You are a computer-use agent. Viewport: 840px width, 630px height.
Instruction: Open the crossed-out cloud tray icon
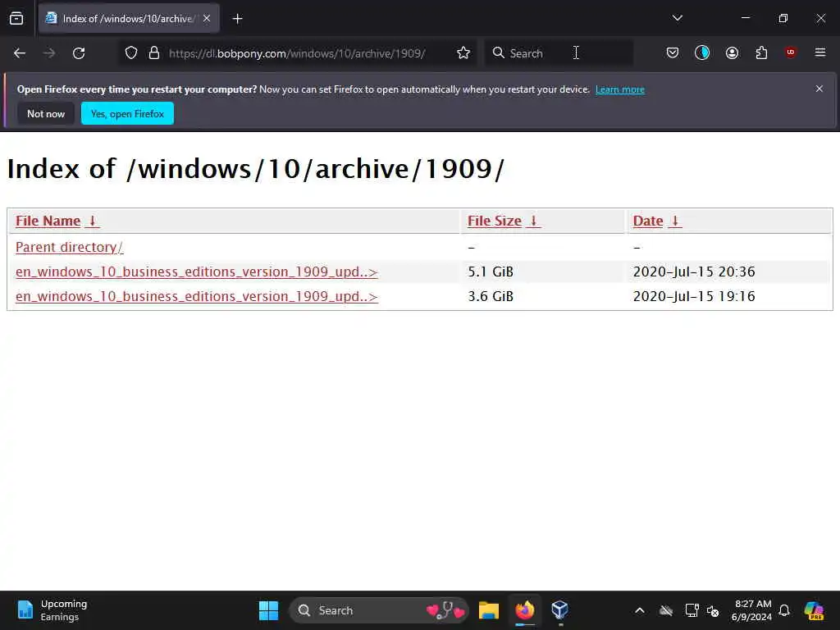click(x=666, y=610)
